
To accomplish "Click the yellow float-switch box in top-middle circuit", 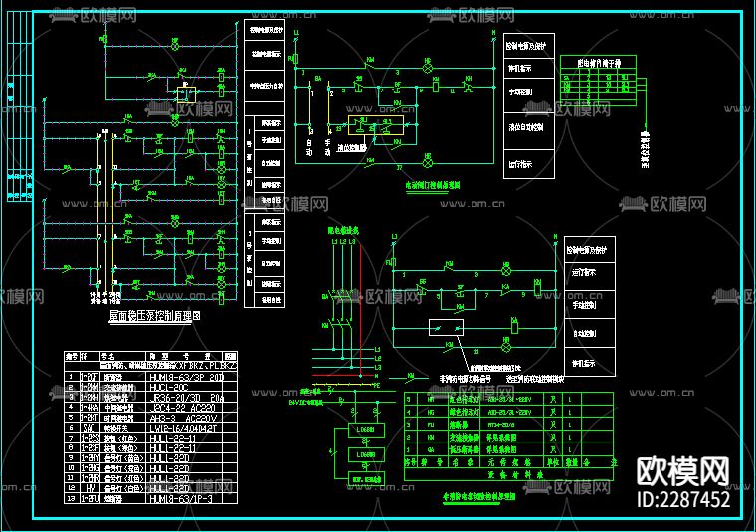I will click(373, 124).
